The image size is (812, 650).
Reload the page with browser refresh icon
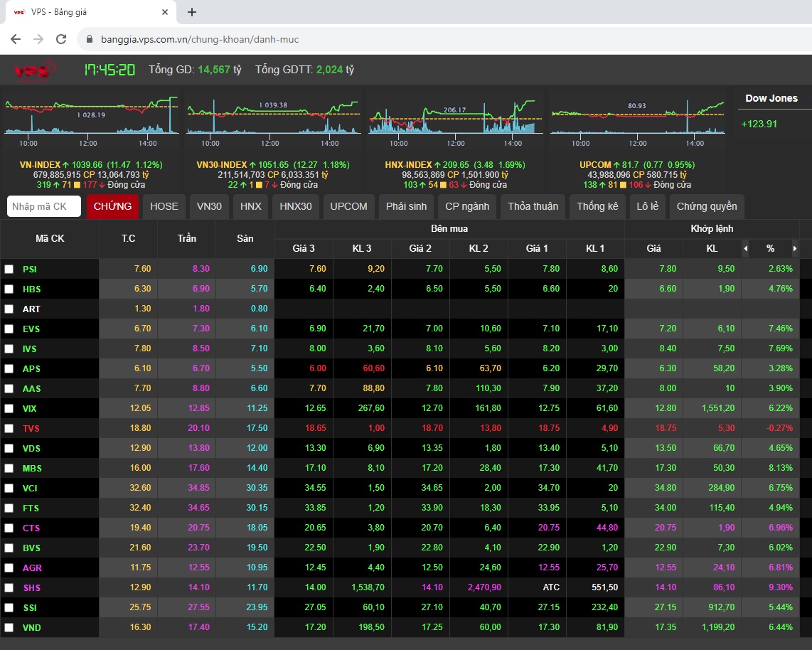click(x=61, y=39)
